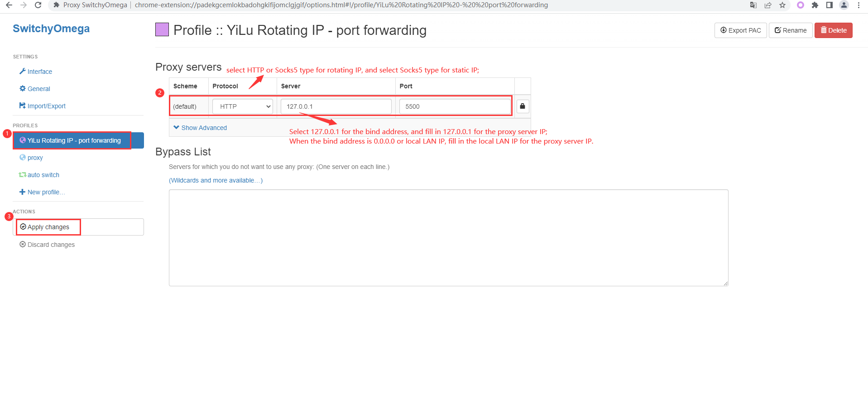The width and height of the screenshot is (868, 419).
Task: Toggle the browser side panel icon
Action: click(x=830, y=5)
